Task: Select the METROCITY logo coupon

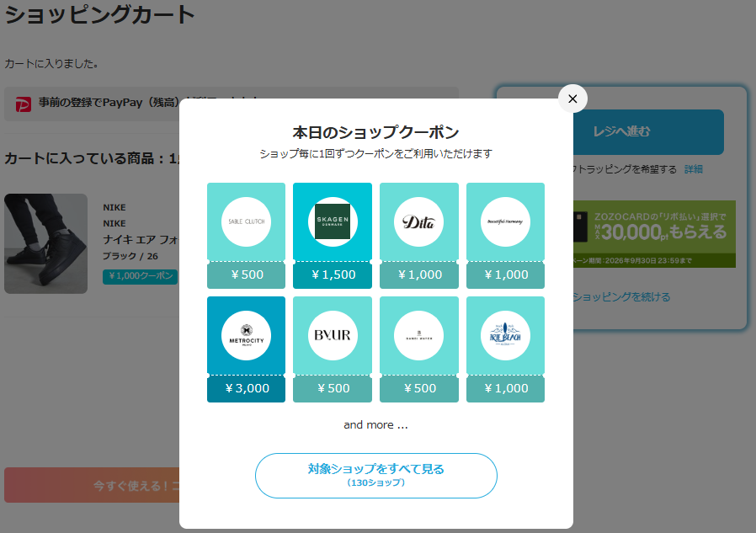Action: coord(246,335)
